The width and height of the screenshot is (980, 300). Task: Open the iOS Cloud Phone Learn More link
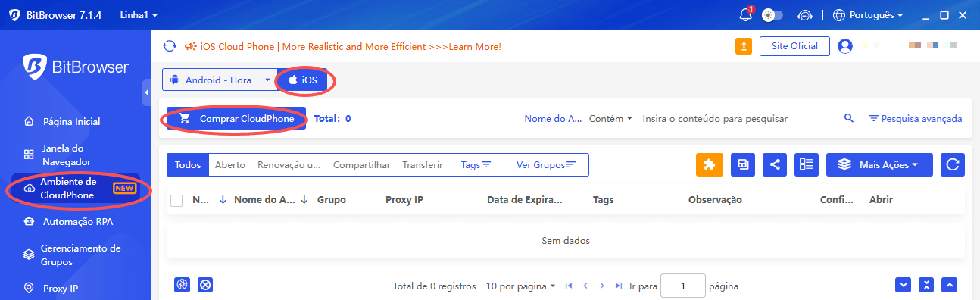(351, 46)
